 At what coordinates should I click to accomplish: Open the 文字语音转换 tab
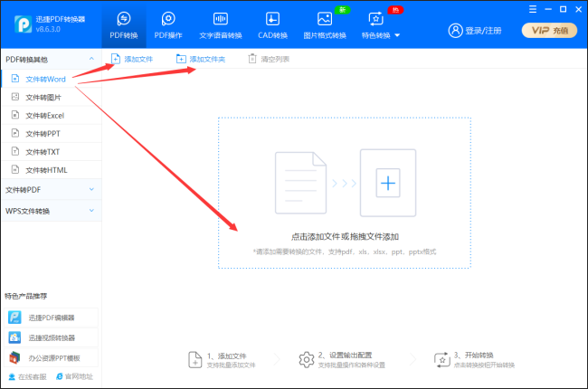tap(221, 25)
